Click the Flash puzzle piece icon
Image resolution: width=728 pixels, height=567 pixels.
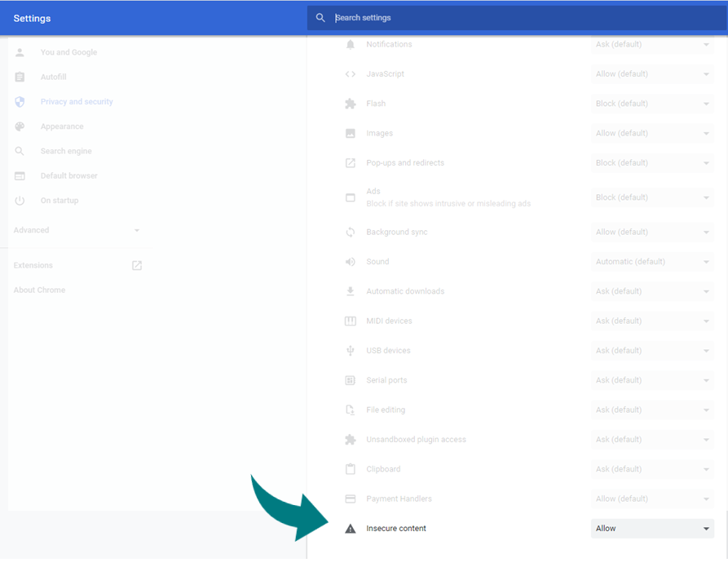351,104
